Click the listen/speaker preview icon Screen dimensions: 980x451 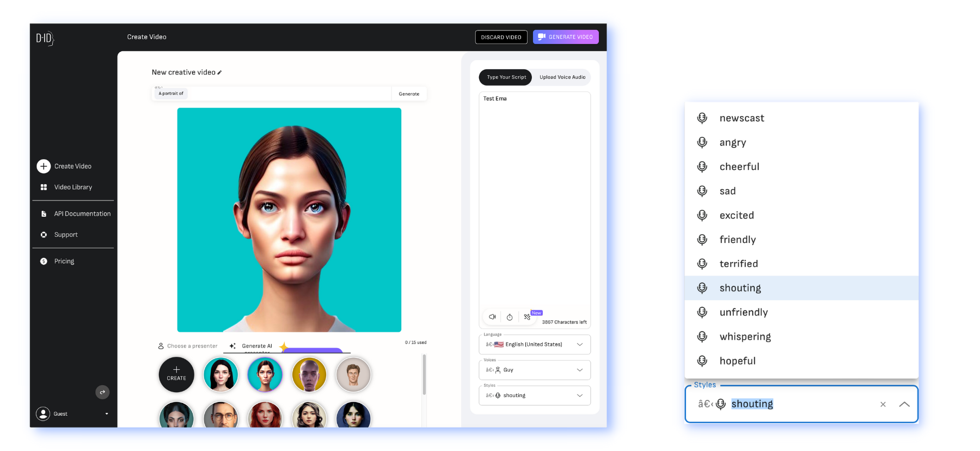492,317
